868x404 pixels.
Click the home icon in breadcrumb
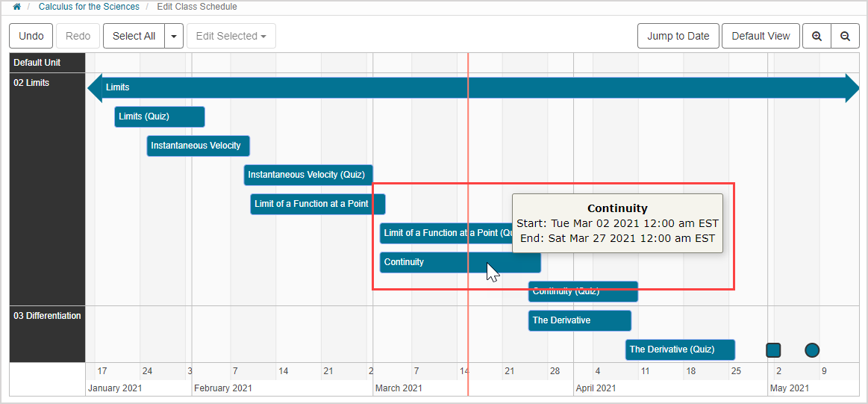coord(17,7)
